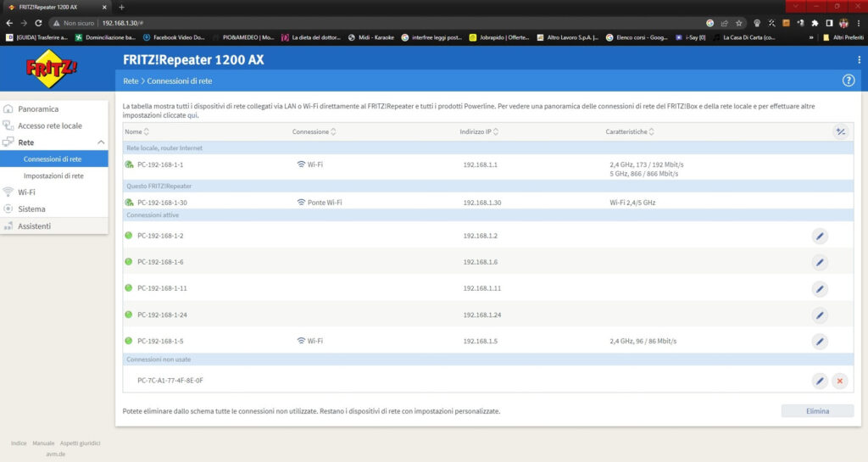The height and width of the screenshot is (462, 868).
Task: Open the browser profile avatar
Action: [843, 23]
